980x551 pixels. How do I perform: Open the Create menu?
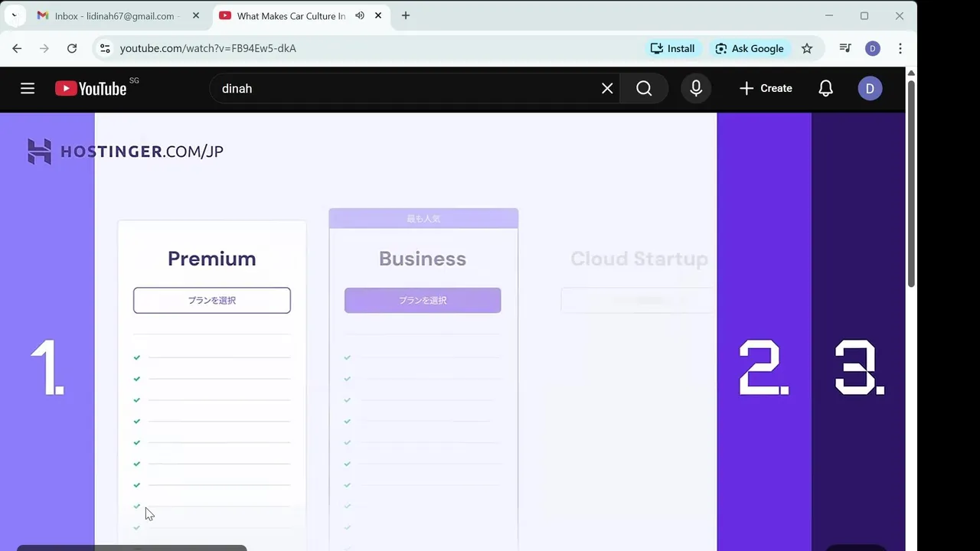click(766, 89)
